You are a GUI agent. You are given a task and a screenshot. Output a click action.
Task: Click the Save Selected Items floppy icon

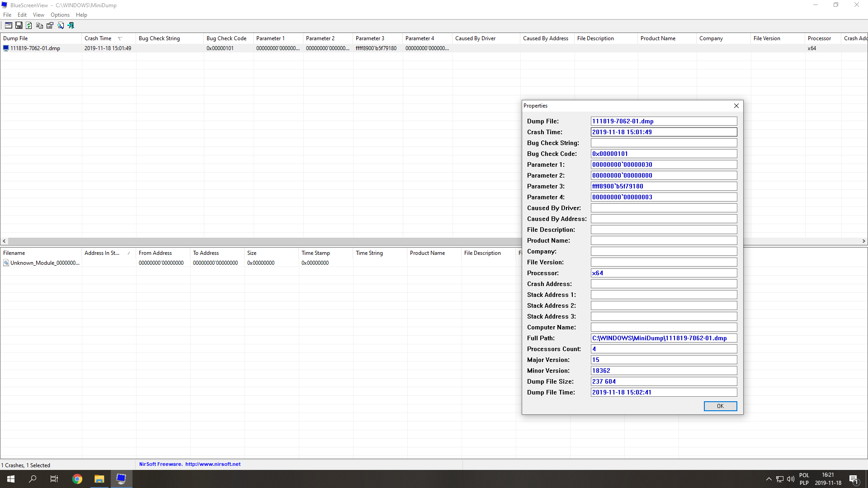tap(19, 25)
